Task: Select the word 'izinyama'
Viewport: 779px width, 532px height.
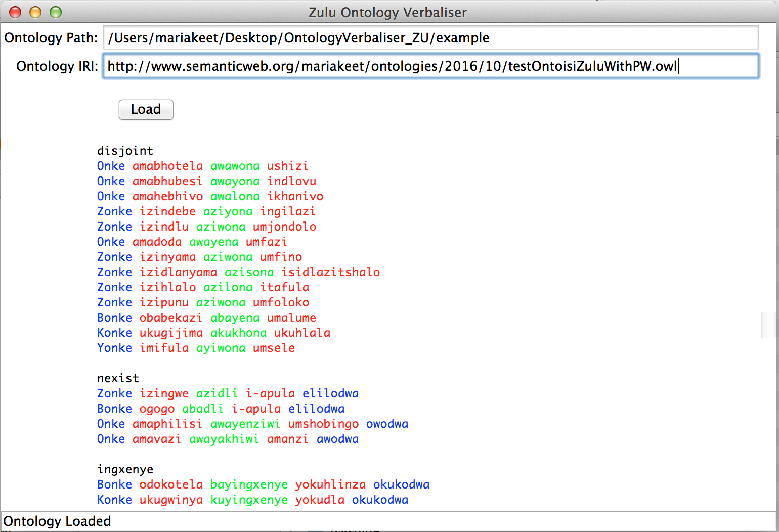Action: (167, 257)
